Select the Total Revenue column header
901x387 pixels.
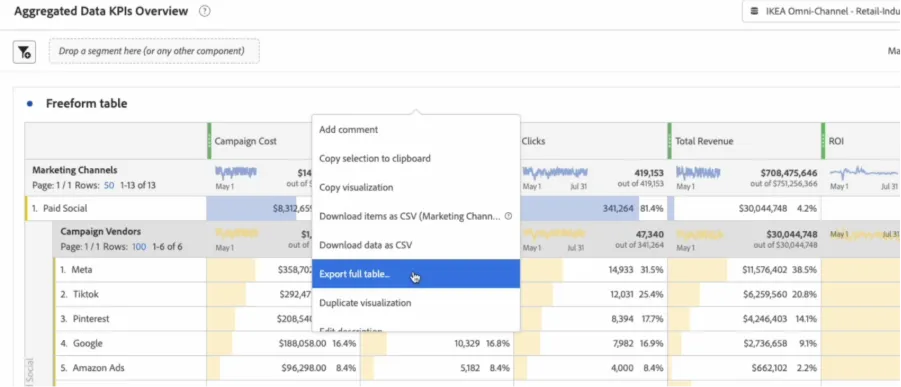click(x=704, y=141)
